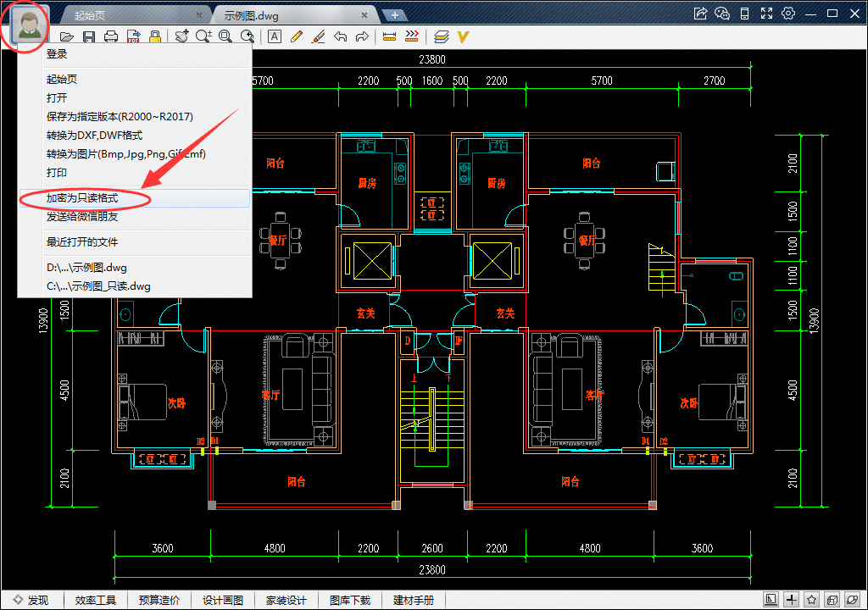Screen dimensions: 868x610
Task: Click the 效率工具 button in bottom bar
Action: click(x=95, y=600)
